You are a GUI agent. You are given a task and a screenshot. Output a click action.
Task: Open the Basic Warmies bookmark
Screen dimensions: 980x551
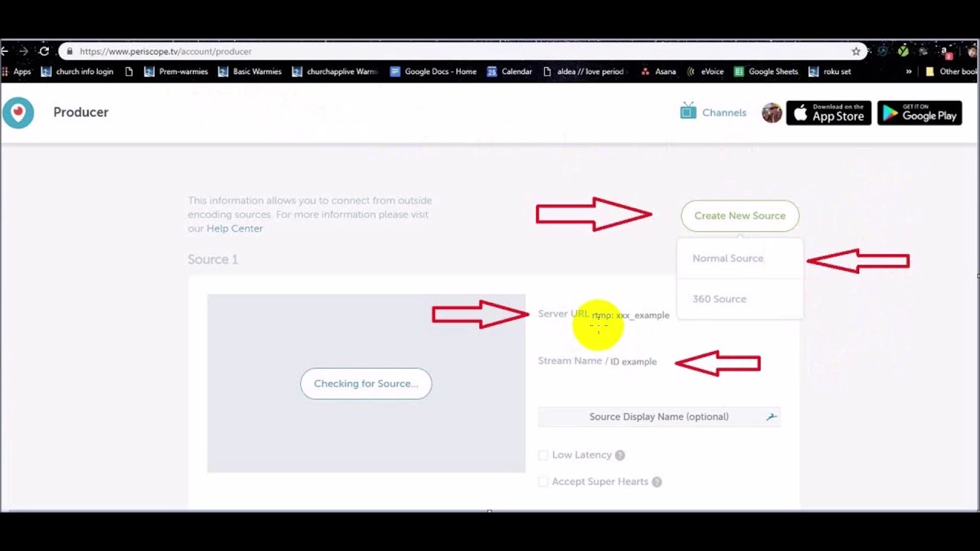(250, 72)
